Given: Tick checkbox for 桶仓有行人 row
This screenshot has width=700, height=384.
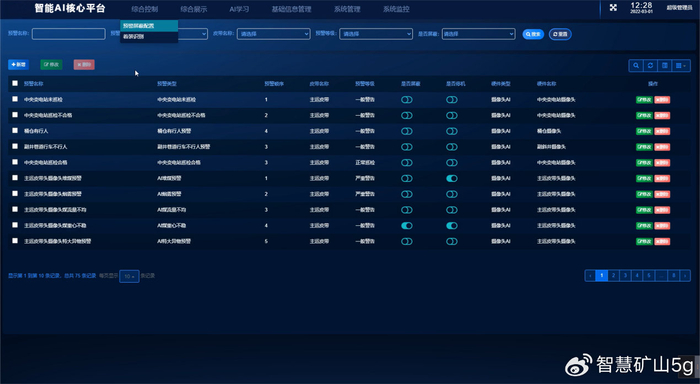Looking at the screenshot, I should pos(15,130).
